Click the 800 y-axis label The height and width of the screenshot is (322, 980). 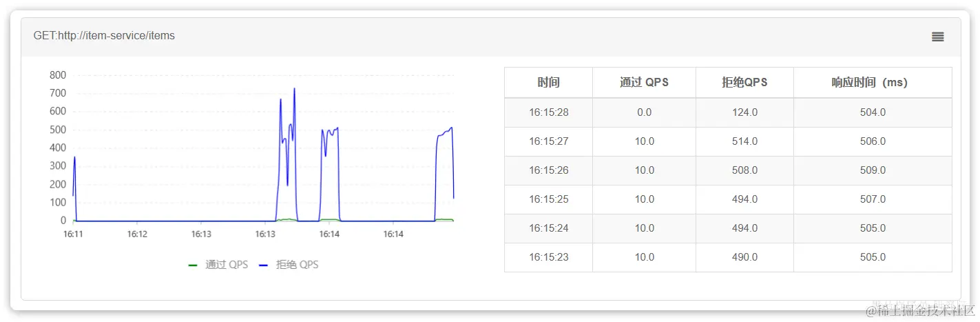click(58, 75)
